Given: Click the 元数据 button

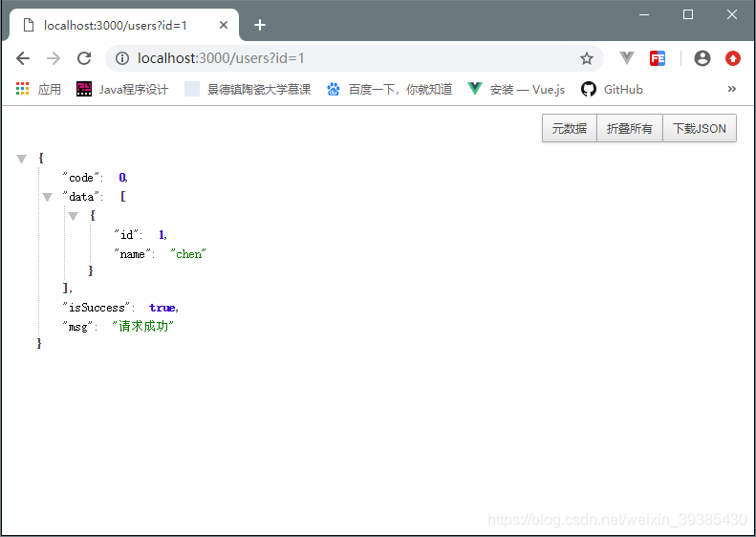Looking at the screenshot, I should (x=570, y=128).
